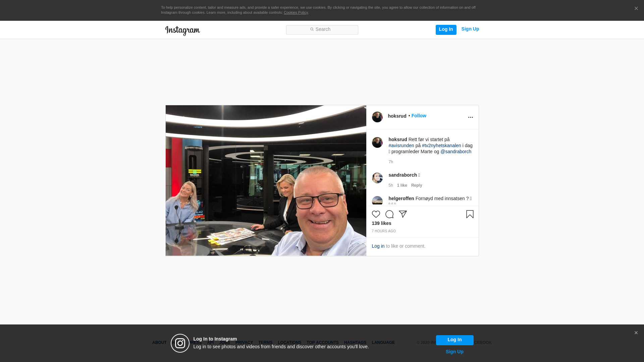Click the heart like icon
Image resolution: width=644 pixels, height=362 pixels.
pyautogui.click(x=376, y=214)
